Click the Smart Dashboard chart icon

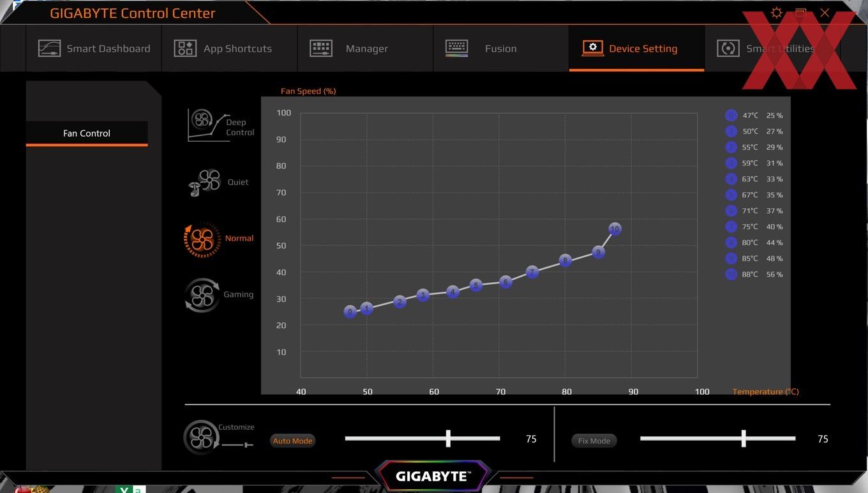pyautogui.click(x=49, y=49)
